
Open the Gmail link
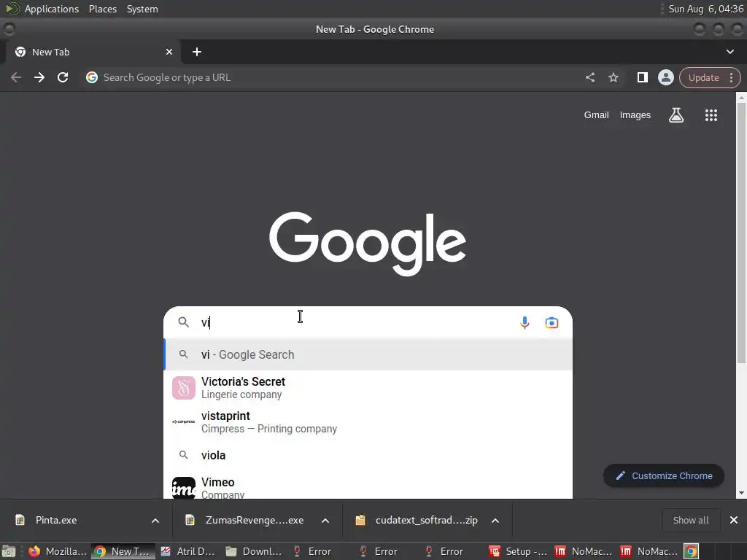point(597,115)
